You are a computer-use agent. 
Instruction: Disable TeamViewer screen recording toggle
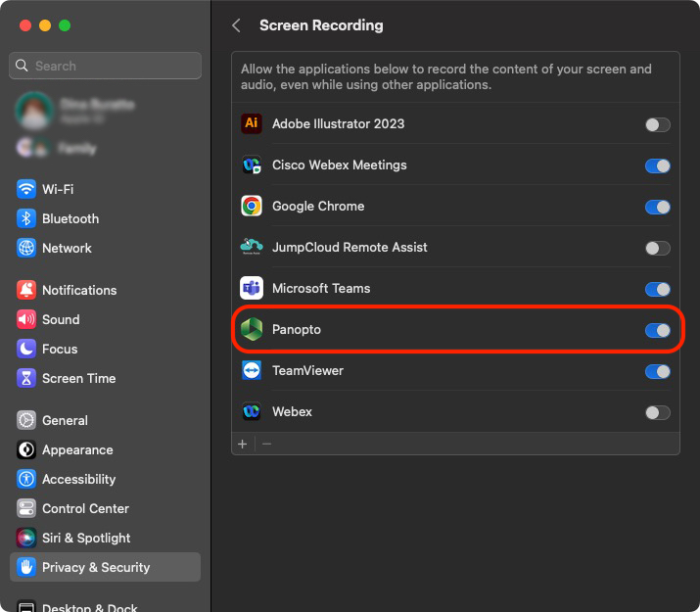pos(657,371)
